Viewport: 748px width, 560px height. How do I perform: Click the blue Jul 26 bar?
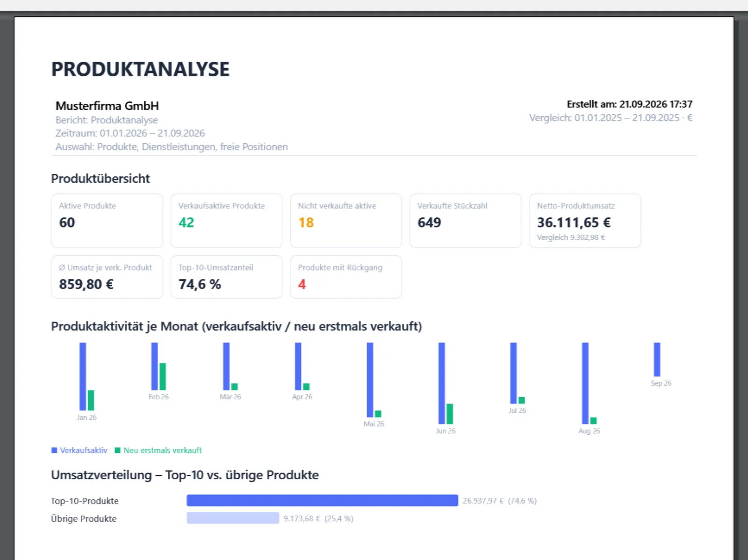tap(513, 373)
